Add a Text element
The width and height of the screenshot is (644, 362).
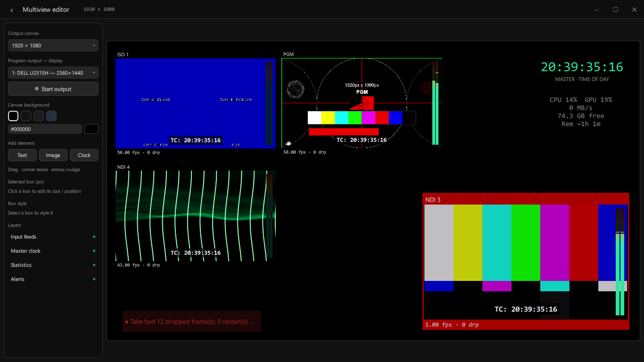tap(22, 155)
